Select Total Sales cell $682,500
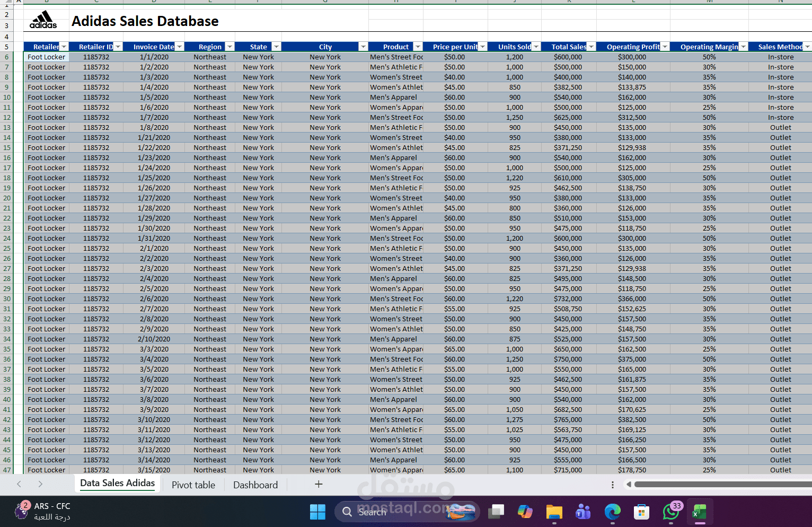Image resolution: width=812 pixels, height=527 pixels. pos(569,409)
